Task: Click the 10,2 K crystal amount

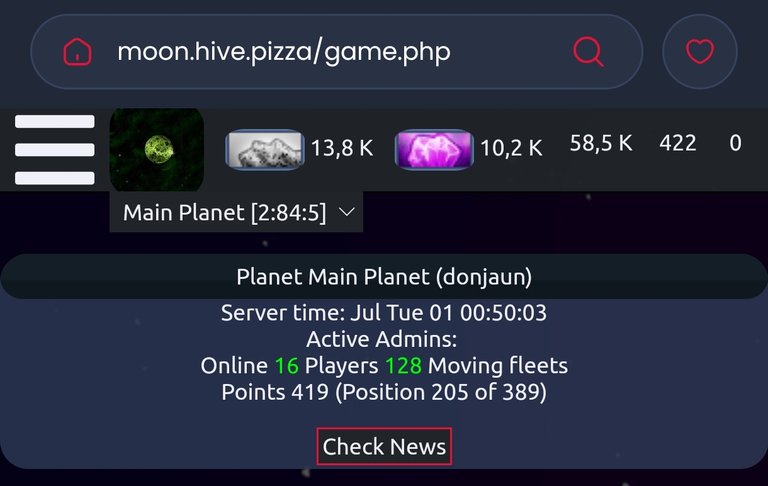Action: click(511, 148)
